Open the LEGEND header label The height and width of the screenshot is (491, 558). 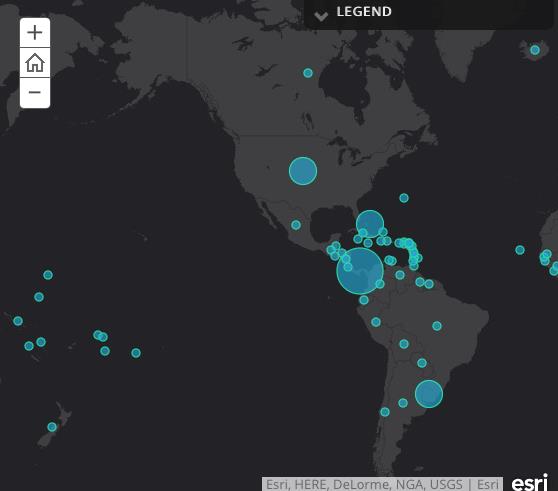pyautogui.click(x=364, y=12)
